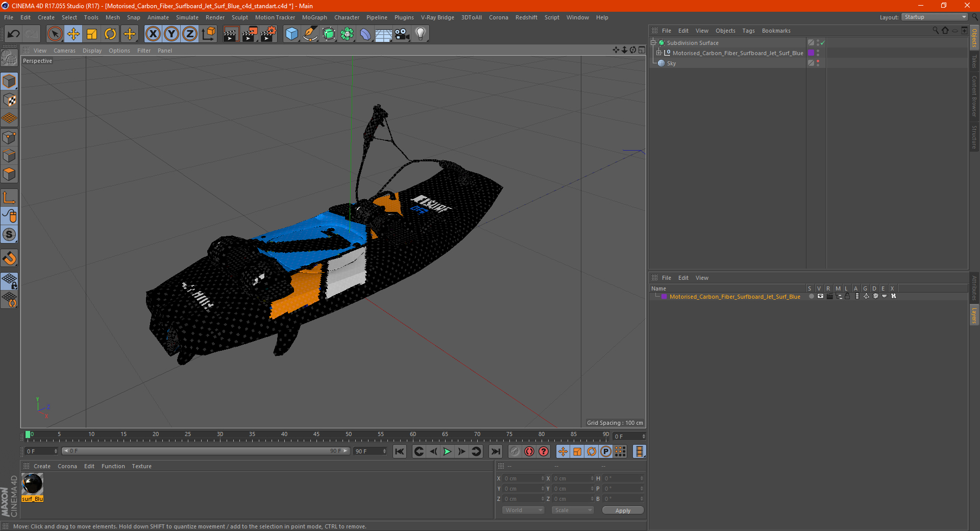The image size is (980, 531).
Task: Toggle X axis lock
Action: point(153,34)
